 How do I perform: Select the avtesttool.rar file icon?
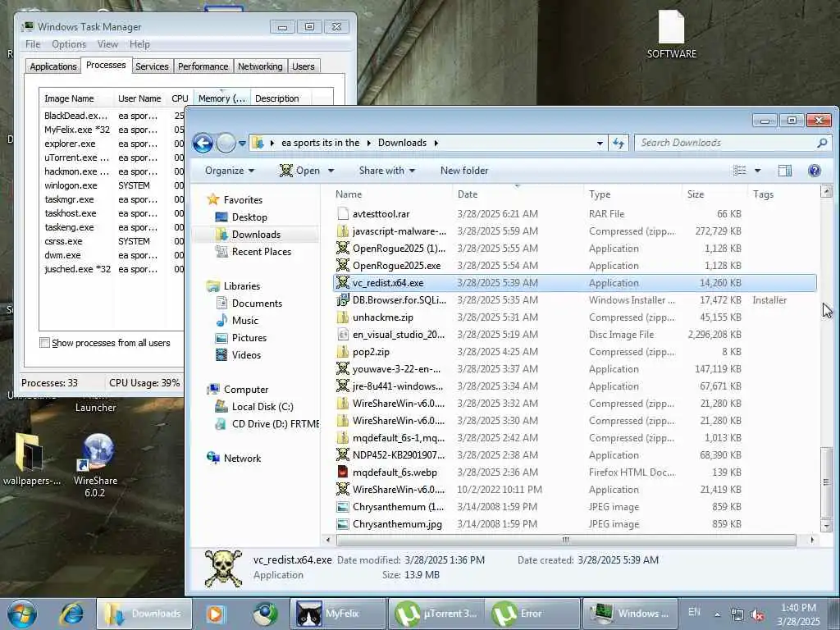click(343, 214)
